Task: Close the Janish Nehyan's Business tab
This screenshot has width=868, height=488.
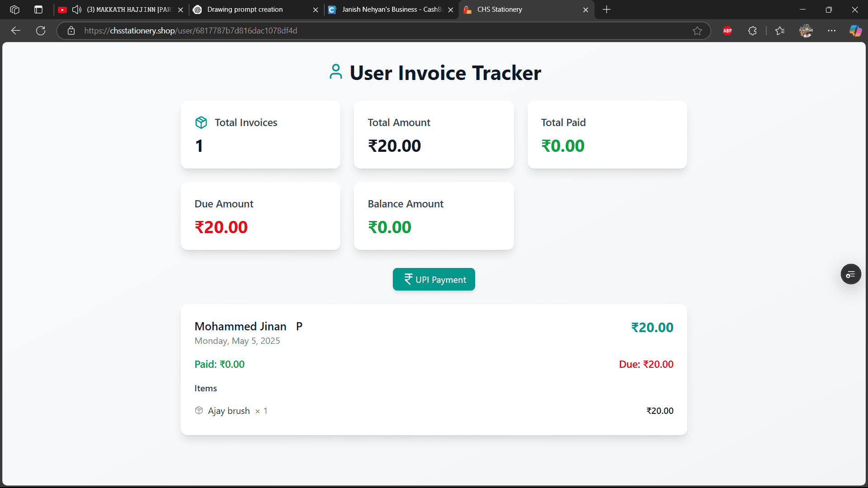Action: [450, 9]
